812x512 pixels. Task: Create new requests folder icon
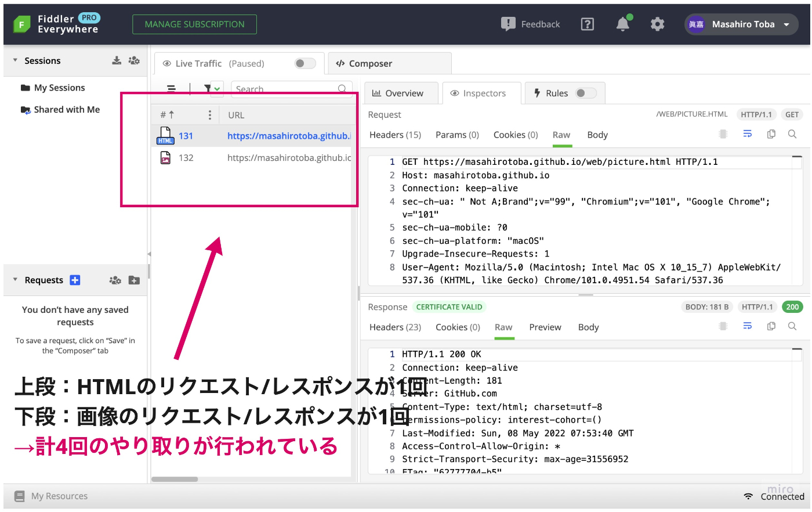[134, 280]
